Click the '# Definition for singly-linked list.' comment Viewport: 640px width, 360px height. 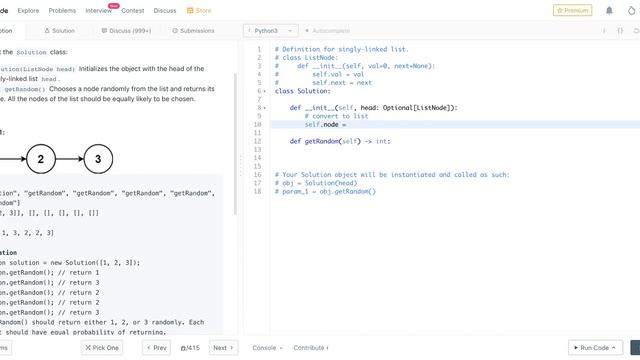coord(342,49)
